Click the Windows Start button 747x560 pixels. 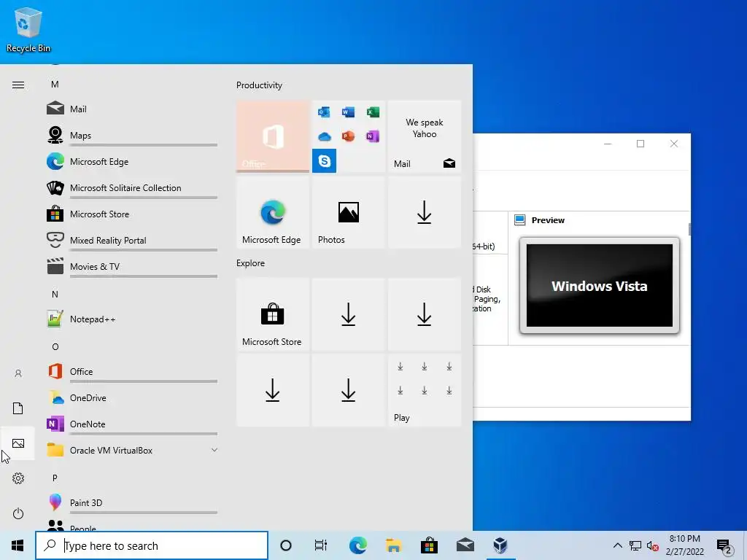tap(18, 545)
